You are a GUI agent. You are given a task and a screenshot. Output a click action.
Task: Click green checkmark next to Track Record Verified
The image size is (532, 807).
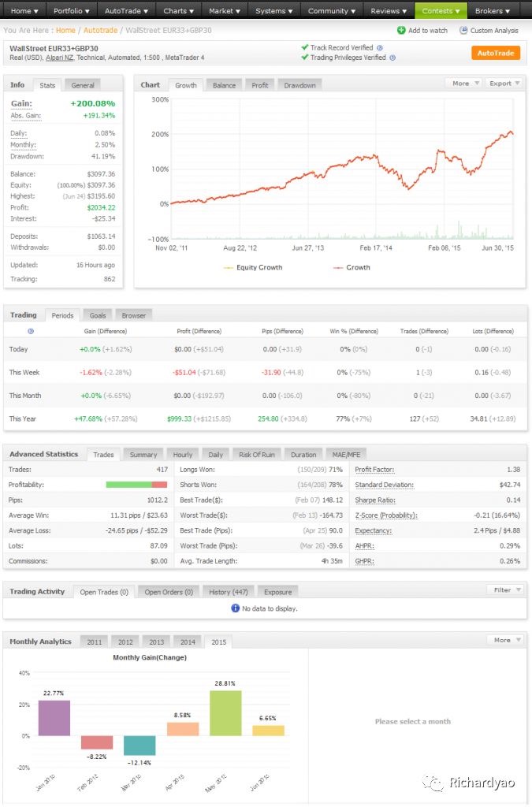coord(305,48)
